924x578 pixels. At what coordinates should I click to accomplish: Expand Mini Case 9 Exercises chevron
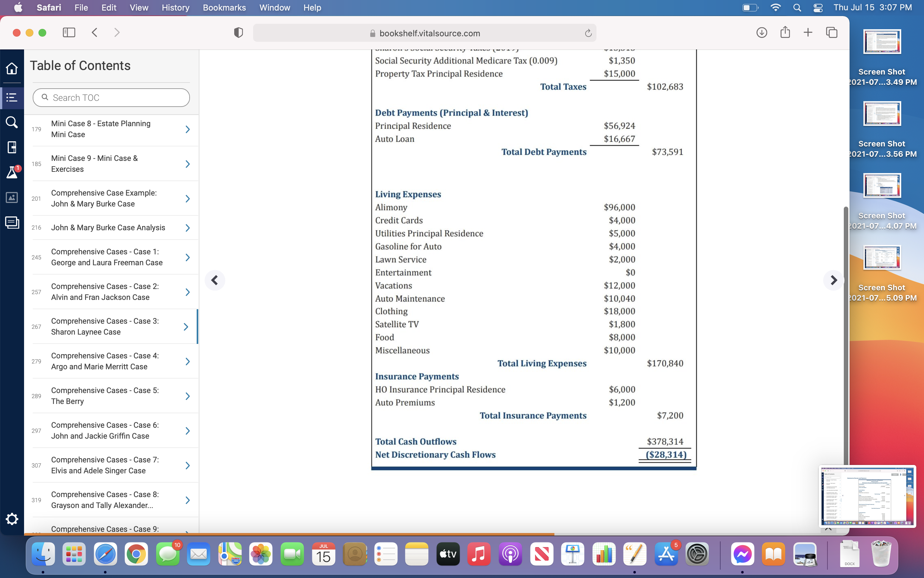point(187,164)
